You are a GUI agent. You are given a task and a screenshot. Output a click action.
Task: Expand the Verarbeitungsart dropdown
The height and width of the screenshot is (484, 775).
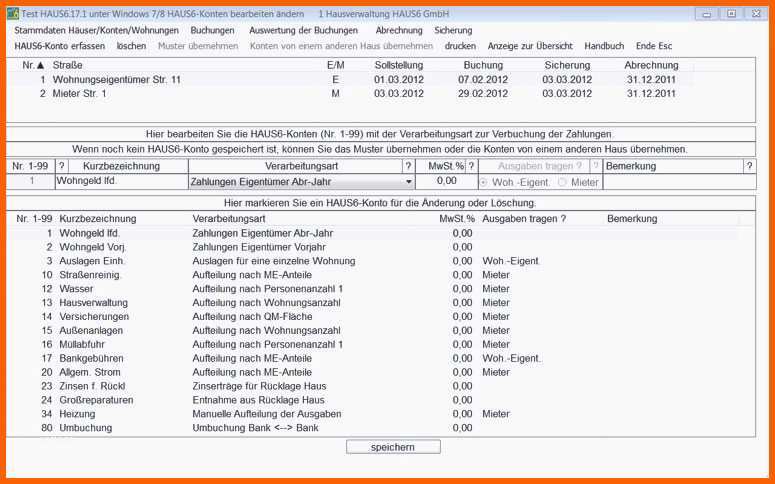[408, 182]
